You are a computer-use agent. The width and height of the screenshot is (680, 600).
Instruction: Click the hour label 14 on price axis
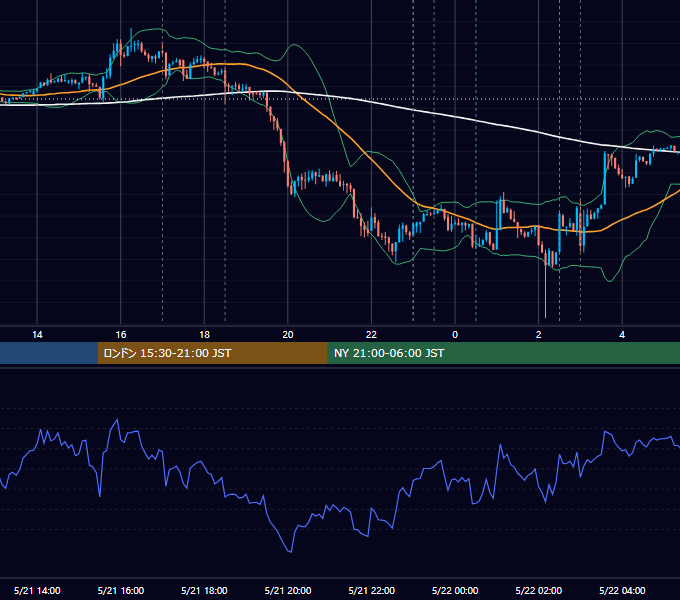point(37,335)
